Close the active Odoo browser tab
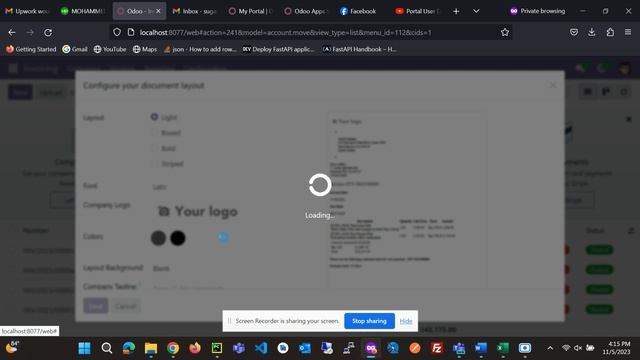The height and width of the screenshot is (360, 640). tap(158, 11)
